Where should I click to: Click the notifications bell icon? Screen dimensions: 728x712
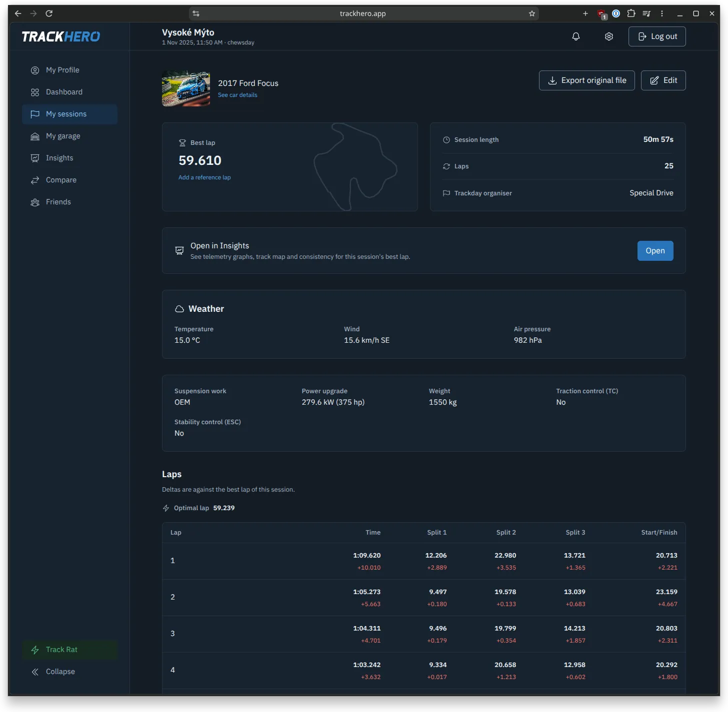[576, 36]
